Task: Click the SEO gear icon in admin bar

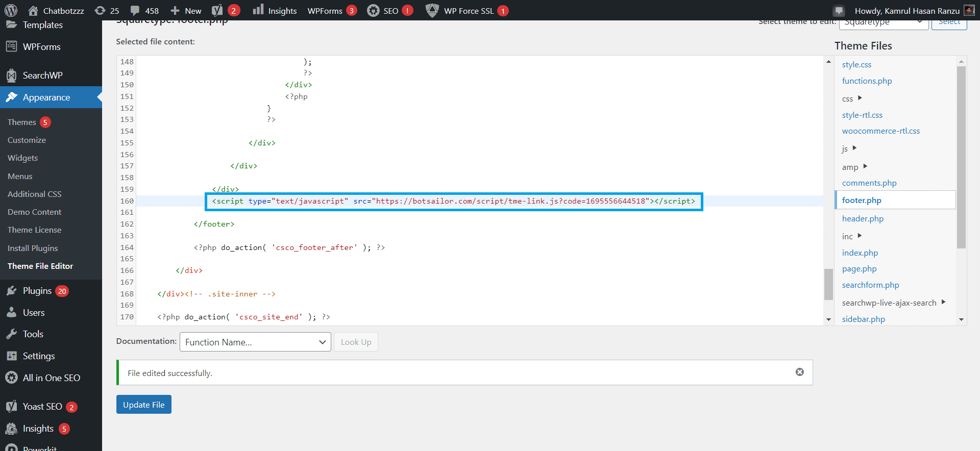Action: [374, 10]
